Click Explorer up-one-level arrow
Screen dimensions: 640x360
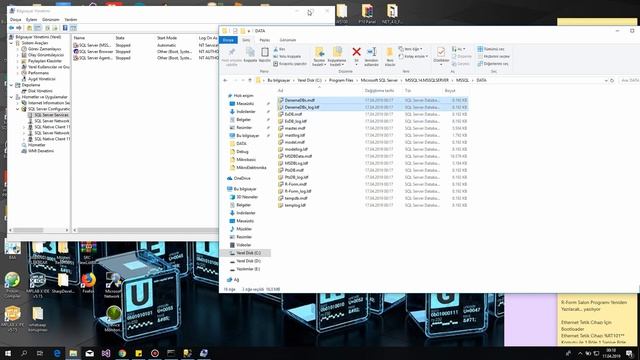coord(250,80)
